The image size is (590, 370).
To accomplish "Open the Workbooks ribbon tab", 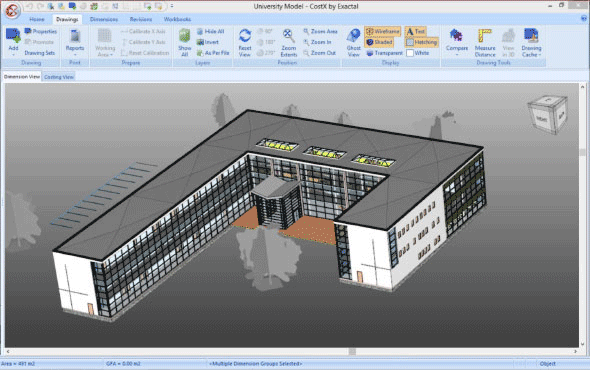I will click(177, 19).
